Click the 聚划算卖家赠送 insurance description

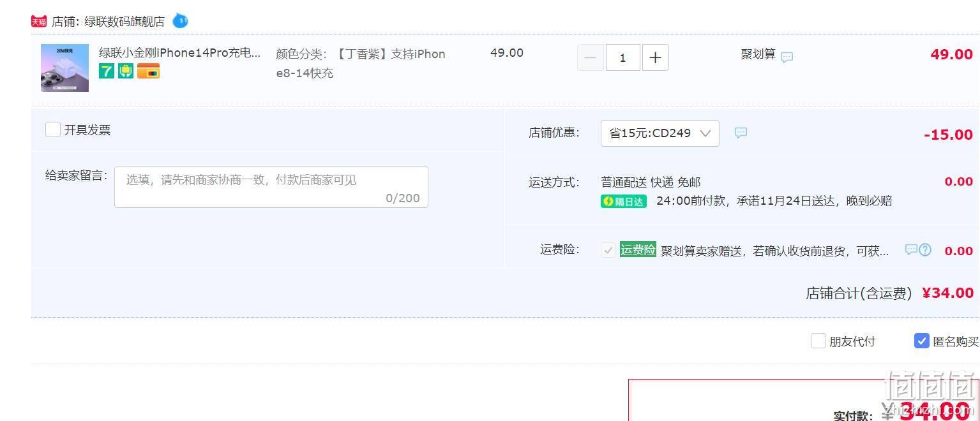pos(774,251)
